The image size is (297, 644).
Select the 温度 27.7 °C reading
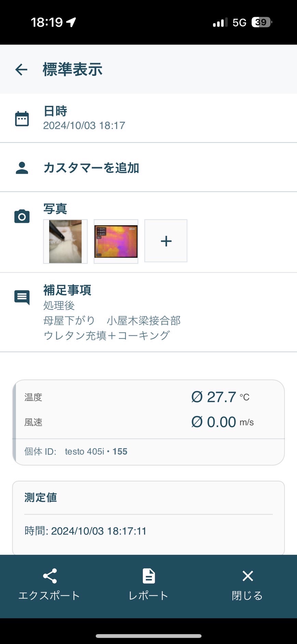coord(220,397)
